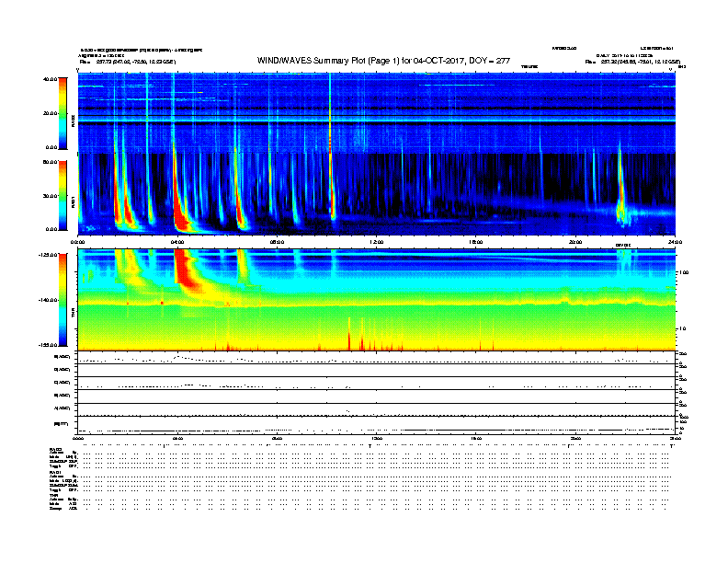Click the WIND/WAVES Summary Plot title
The width and height of the screenshot is (728, 563).
[383, 61]
